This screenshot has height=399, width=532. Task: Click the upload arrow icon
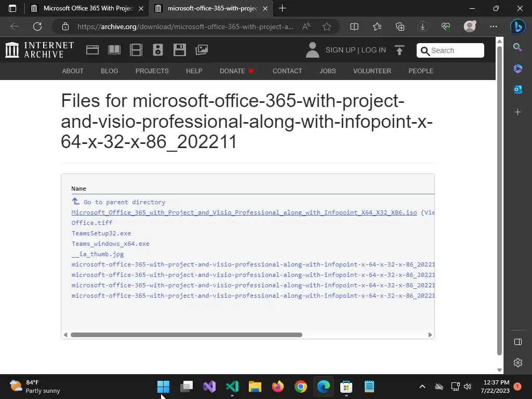pyautogui.click(x=400, y=50)
